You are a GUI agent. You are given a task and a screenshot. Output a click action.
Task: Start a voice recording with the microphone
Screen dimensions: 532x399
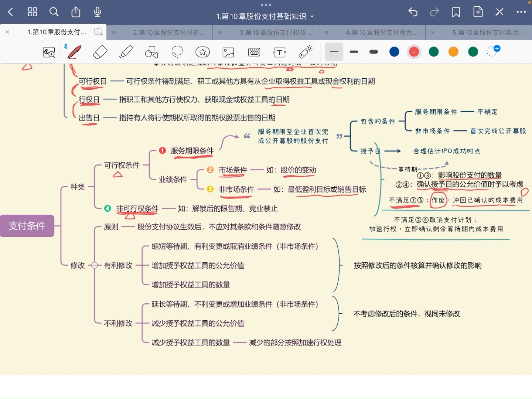click(97, 11)
